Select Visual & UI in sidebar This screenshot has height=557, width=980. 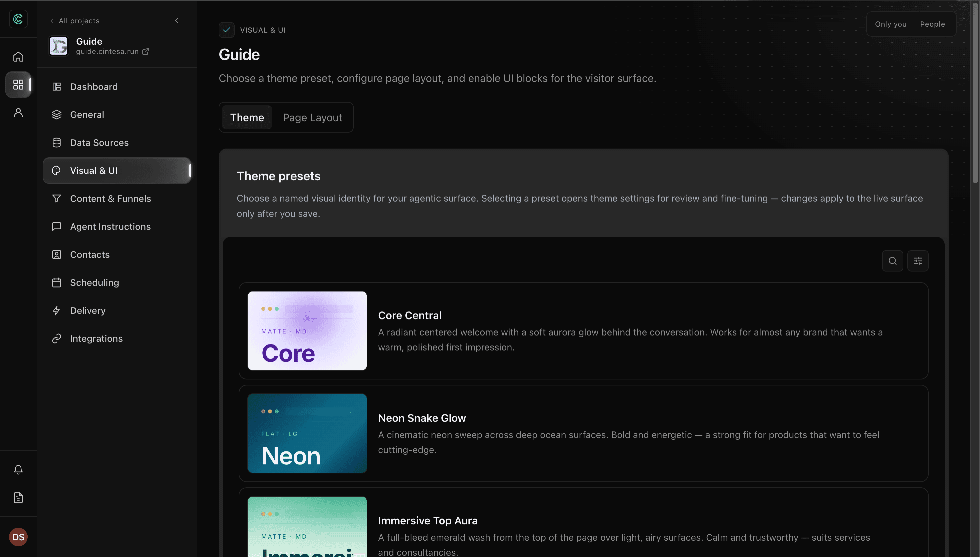tap(117, 171)
